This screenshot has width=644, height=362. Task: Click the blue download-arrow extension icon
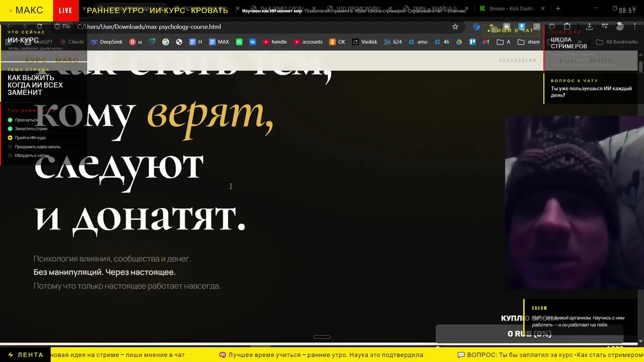pos(522,27)
